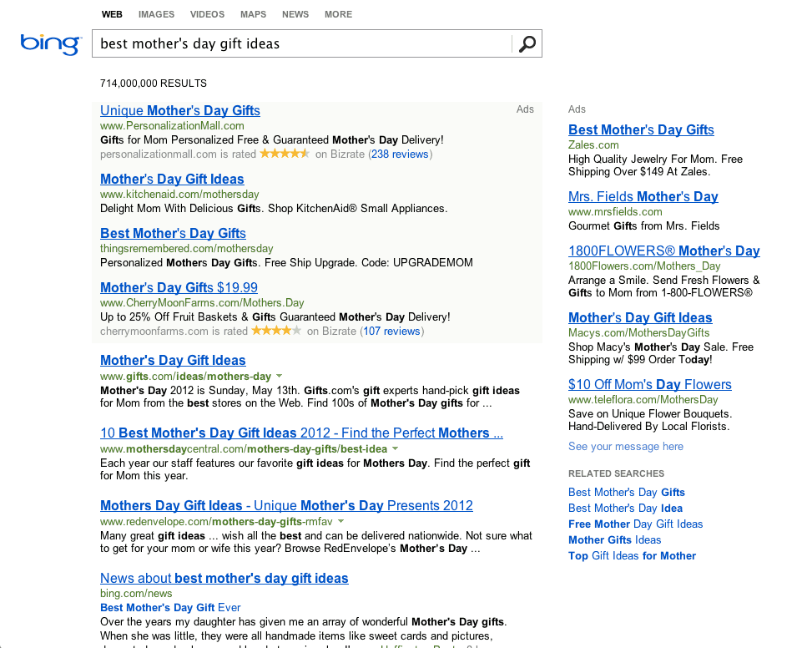Open KitchenAid's Mother's Day Gift Ideas ad
812x648 pixels.
[x=172, y=179]
